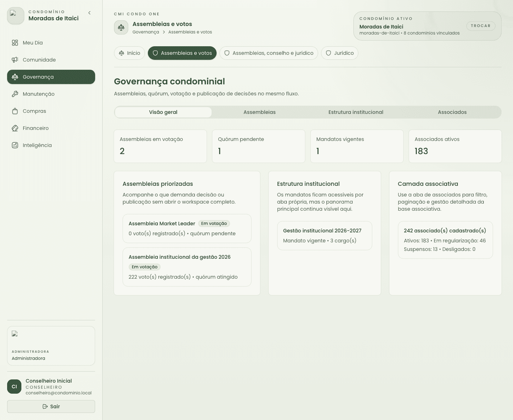Click the Comunidade megaphone icon

click(15, 60)
